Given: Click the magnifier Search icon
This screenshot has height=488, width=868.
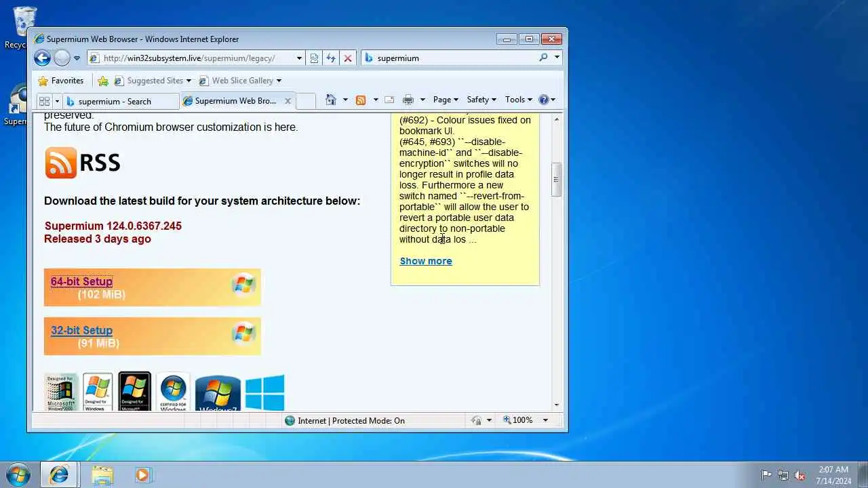Looking at the screenshot, I should coord(543,58).
